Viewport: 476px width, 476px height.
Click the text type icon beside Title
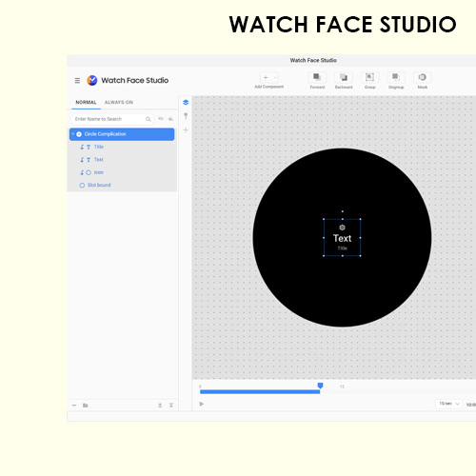click(x=89, y=147)
